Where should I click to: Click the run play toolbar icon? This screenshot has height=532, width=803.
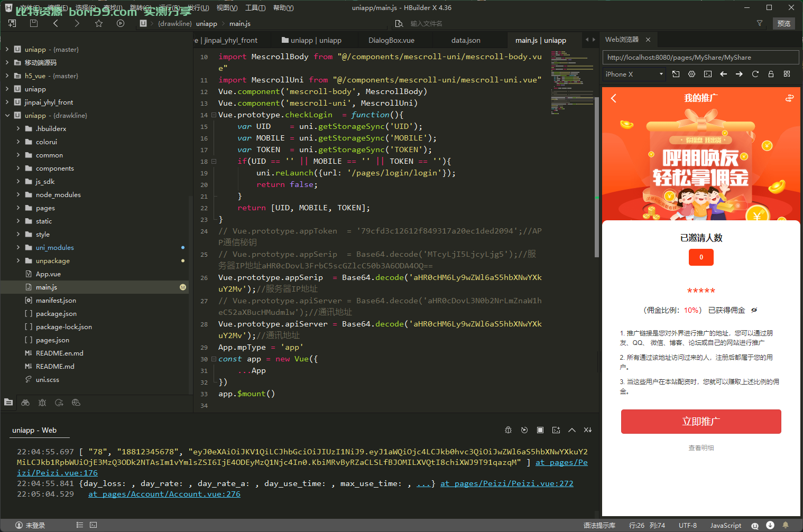(x=121, y=23)
